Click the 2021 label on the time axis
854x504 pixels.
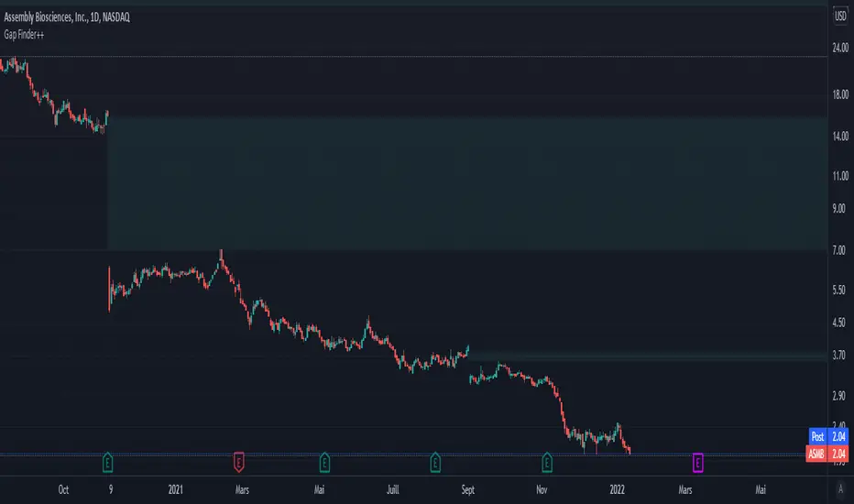(175, 489)
